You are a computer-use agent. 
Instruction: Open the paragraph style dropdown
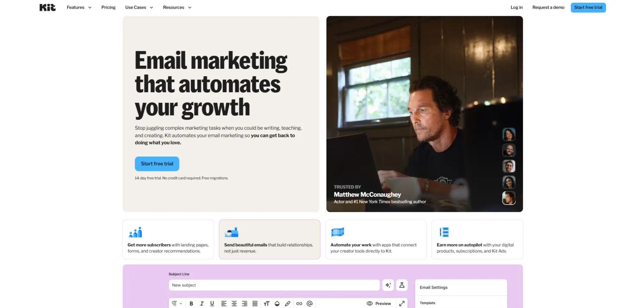click(x=177, y=304)
